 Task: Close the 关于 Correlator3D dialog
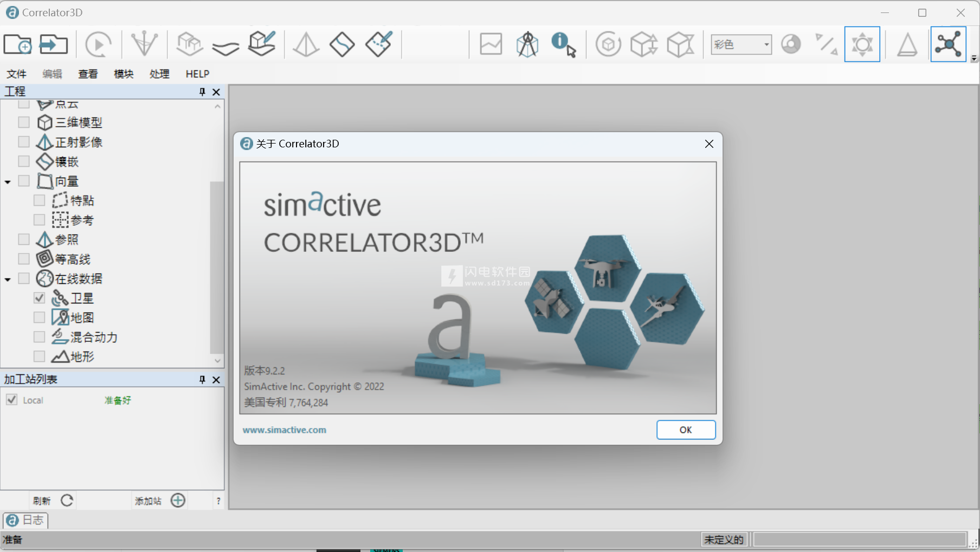tap(709, 144)
